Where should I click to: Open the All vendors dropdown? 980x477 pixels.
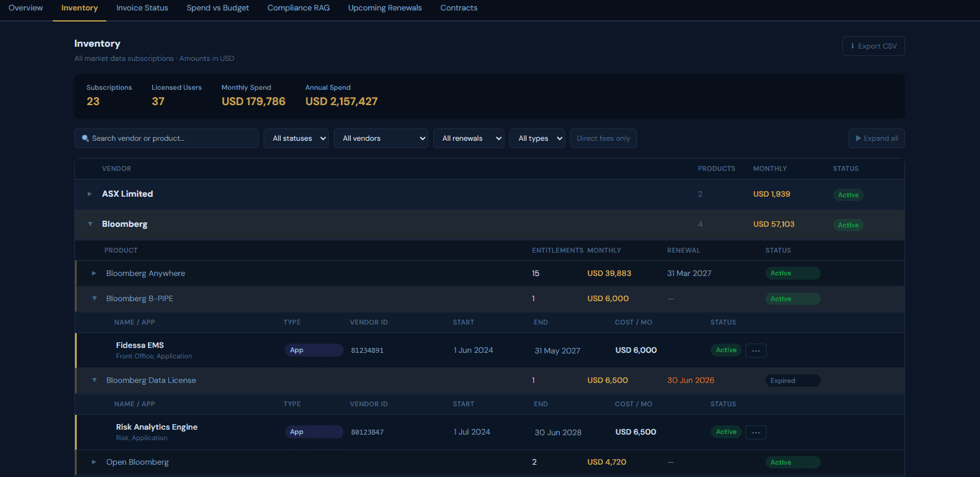381,138
